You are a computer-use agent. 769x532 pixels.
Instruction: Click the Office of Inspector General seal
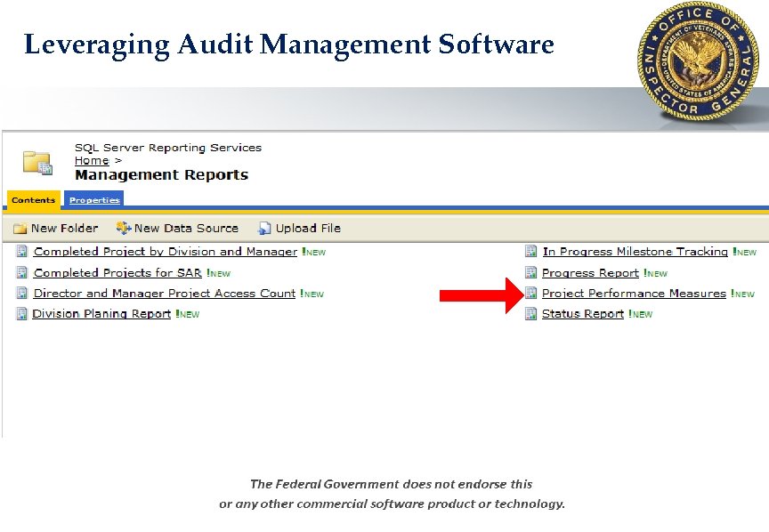[698, 60]
